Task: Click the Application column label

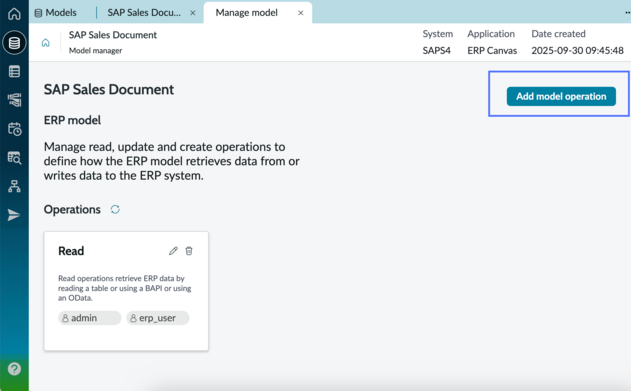Action: pyautogui.click(x=491, y=34)
